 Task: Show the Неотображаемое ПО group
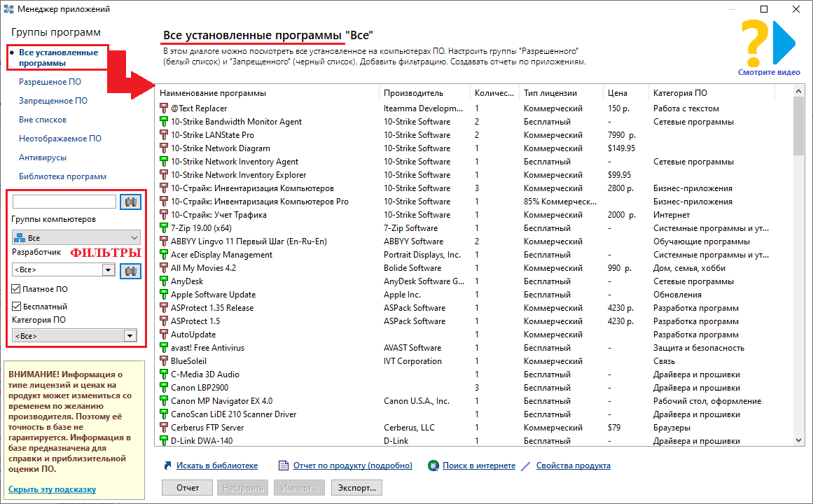tap(60, 139)
